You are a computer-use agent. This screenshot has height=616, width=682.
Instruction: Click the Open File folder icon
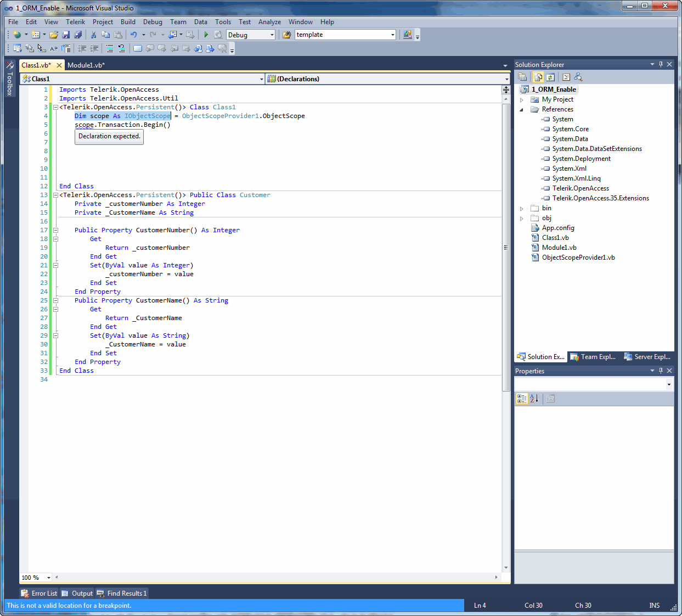(x=54, y=35)
